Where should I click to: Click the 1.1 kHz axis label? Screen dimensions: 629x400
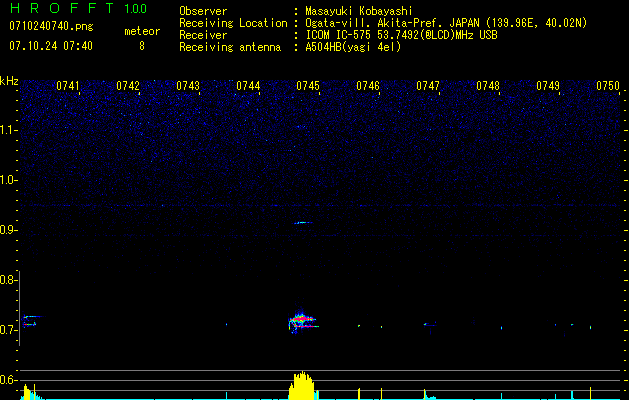pyautogui.click(x=8, y=130)
